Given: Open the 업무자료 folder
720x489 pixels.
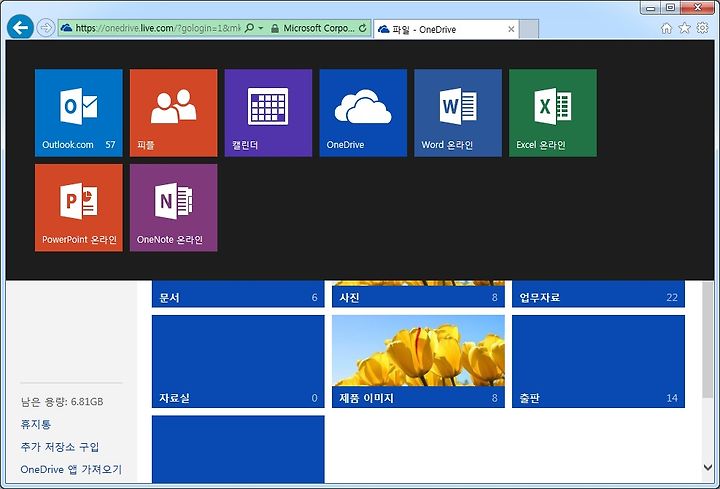Looking at the screenshot, I should tap(598, 294).
